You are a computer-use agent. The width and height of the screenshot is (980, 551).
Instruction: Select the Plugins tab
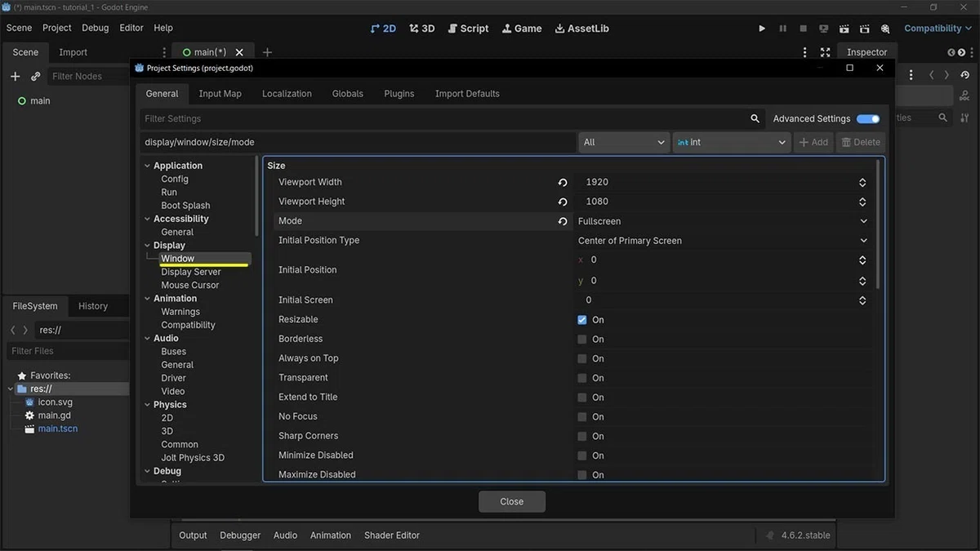tap(399, 94)
